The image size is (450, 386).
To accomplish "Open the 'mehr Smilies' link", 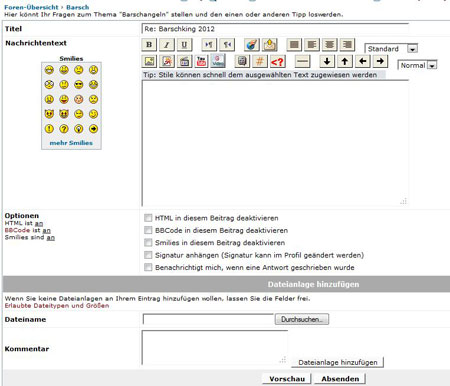I will click(x=71, y=143).
